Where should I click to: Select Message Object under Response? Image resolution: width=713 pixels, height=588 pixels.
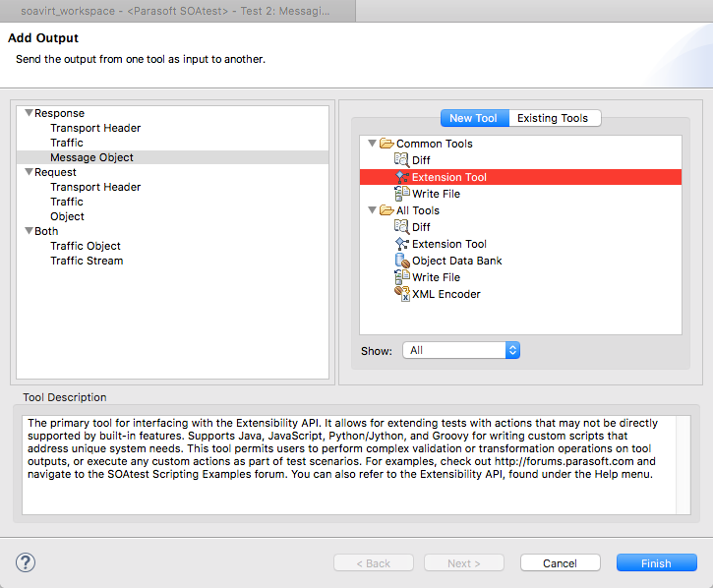tap(91, 157)
